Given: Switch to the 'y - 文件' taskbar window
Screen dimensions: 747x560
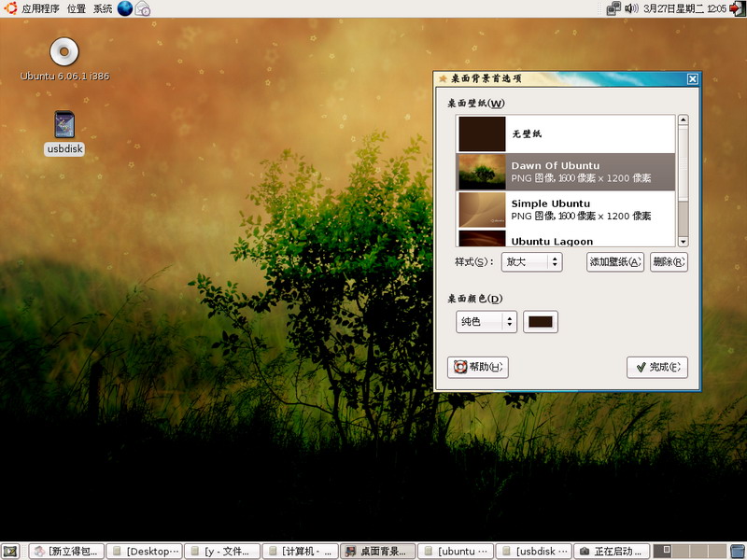Looking at the screenshot, I should click(222, 552).
